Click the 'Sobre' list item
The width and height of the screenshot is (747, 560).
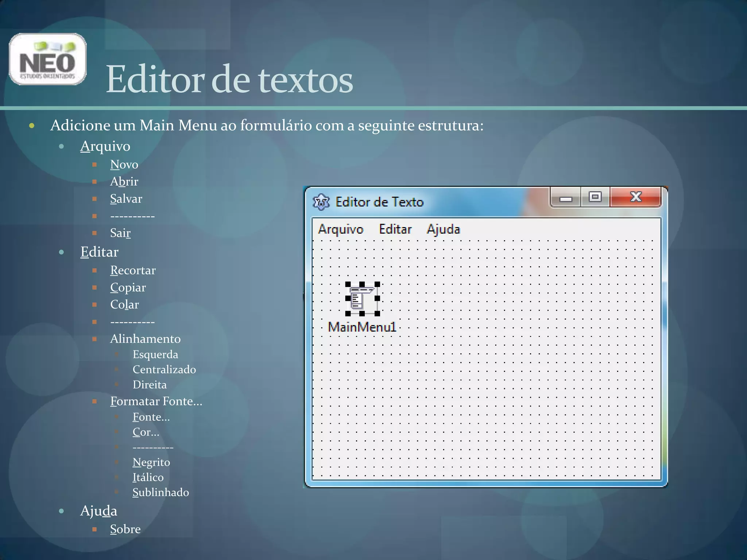click(125, 529)
